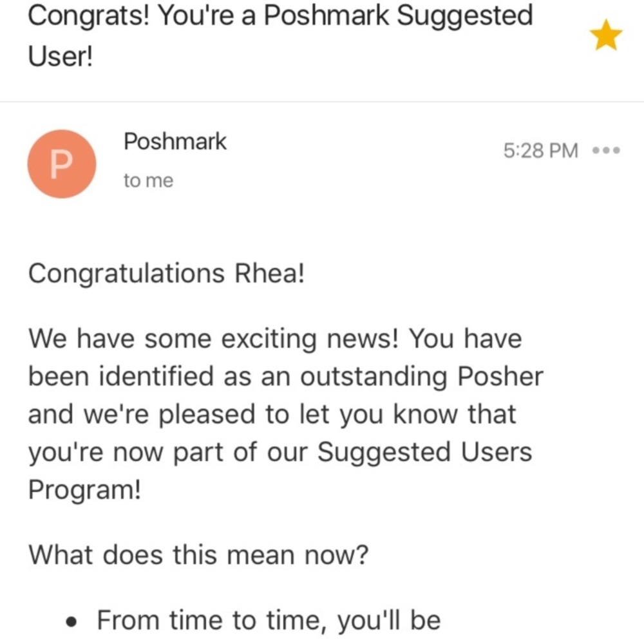
Task: Click the "From time to time, you'll be" bullet text
Action: coord(269,620)
